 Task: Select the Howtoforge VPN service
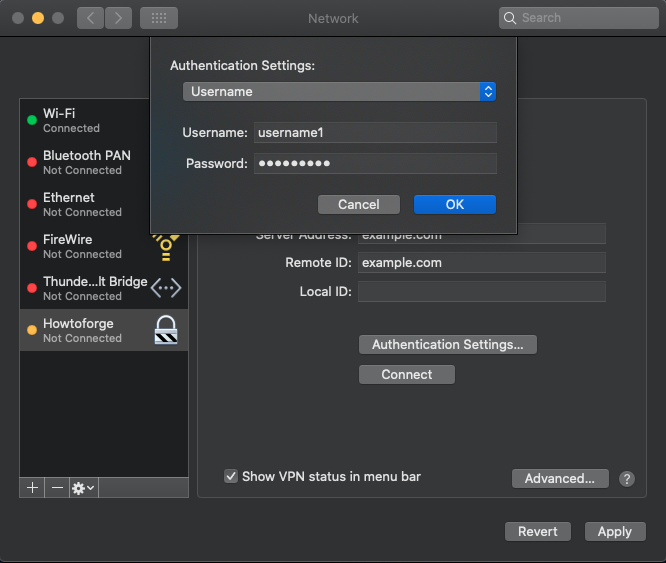click(x=104, y=330)
